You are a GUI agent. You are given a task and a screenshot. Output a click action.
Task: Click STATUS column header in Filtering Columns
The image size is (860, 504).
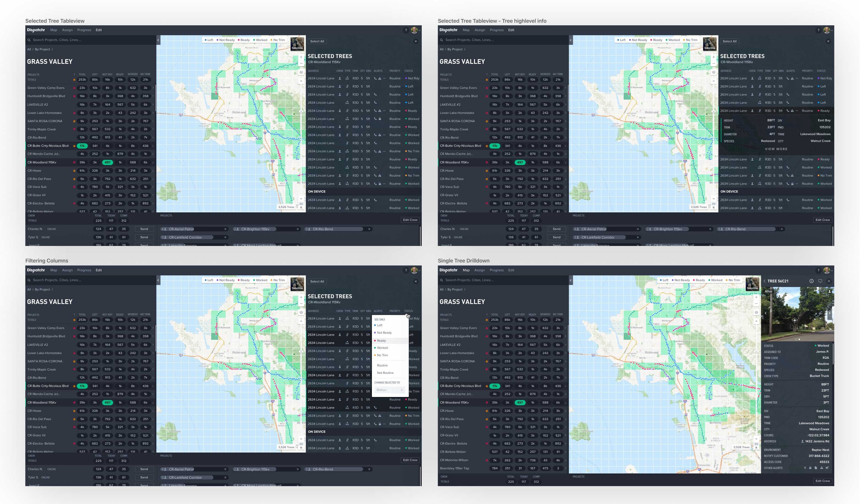pos(409,311)
